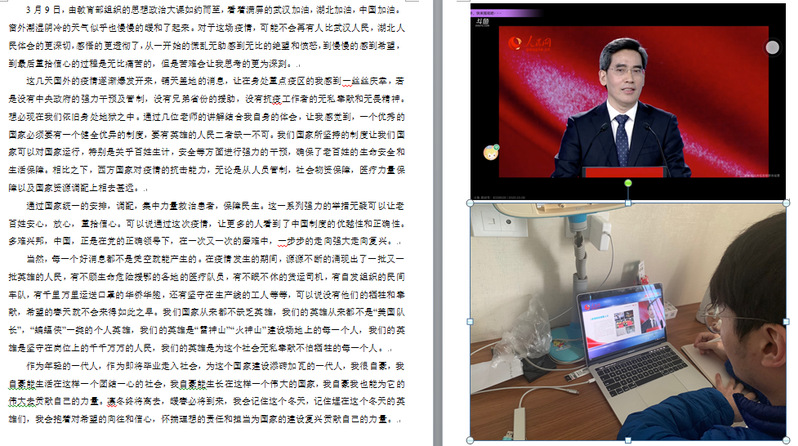Click the phrase "这几天国外的疫情逐渐爆发开来"
The image size is (798, 446).
tap(88, 81)
